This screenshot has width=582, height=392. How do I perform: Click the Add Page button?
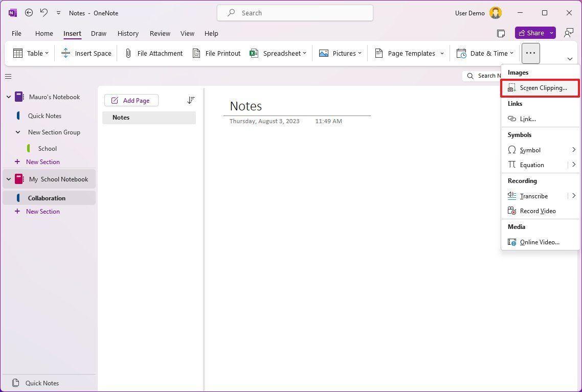pyautogui.click(x=131, y=100)
